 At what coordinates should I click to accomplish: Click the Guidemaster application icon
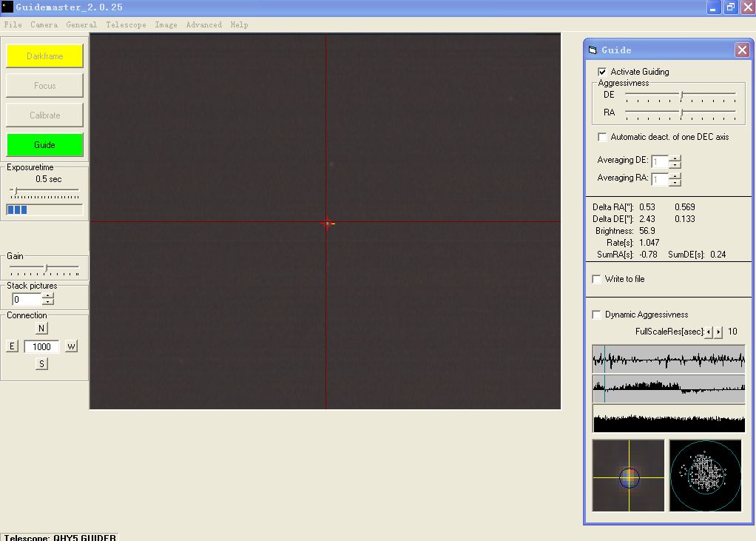tap(7, 7)
